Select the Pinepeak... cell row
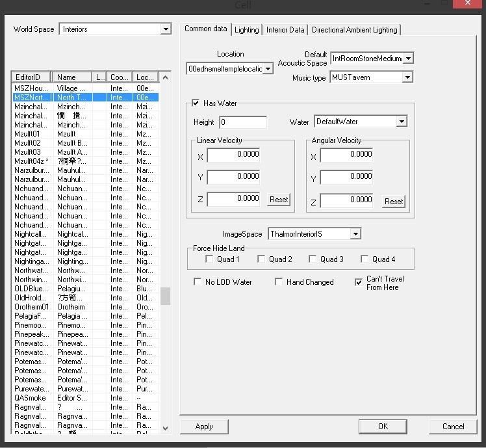The image size is (486, 448). tap(86, 334)
